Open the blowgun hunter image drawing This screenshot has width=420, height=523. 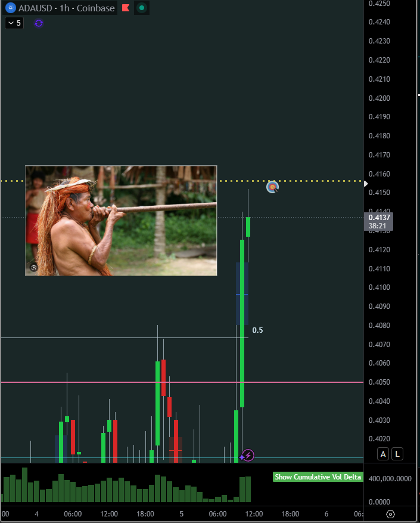pos(121,221)
